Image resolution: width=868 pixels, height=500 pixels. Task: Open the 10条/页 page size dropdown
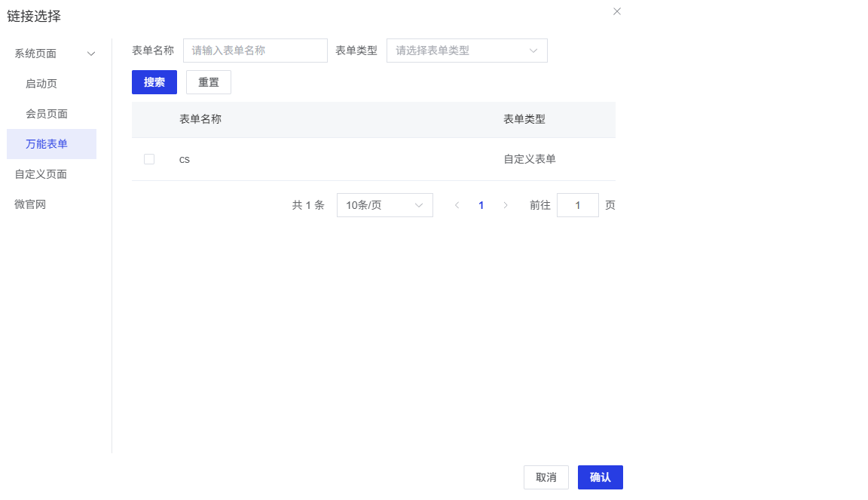[384, 205]
